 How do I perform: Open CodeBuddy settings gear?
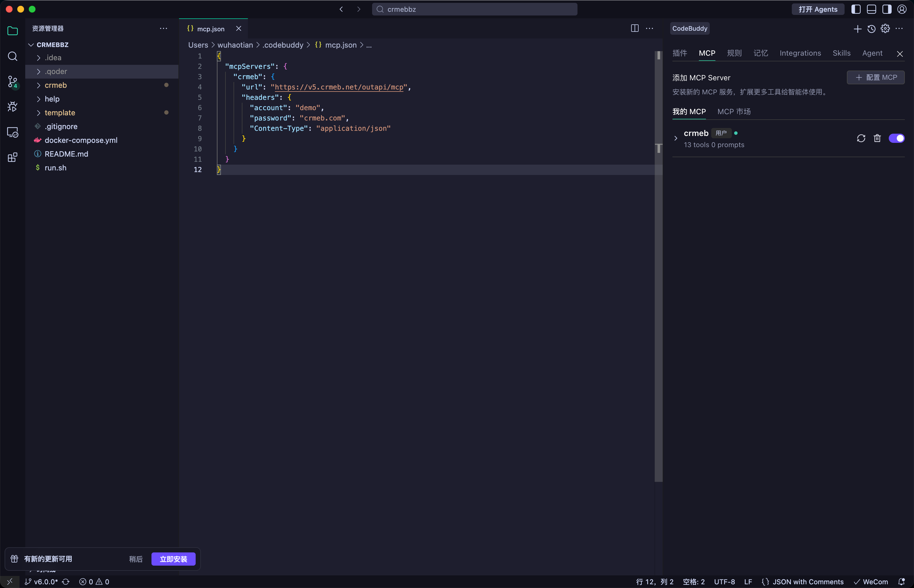point(885,29)
